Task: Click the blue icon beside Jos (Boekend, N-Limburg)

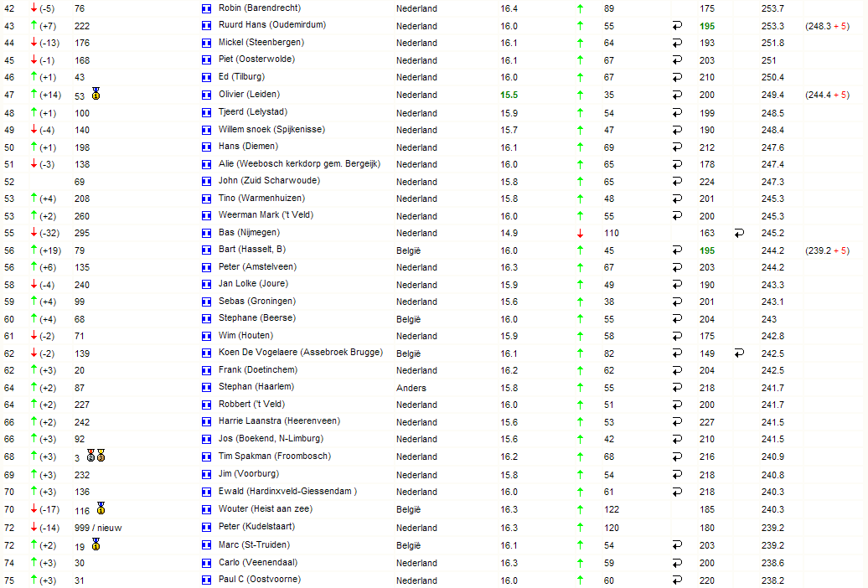Action: pos(206,439)
